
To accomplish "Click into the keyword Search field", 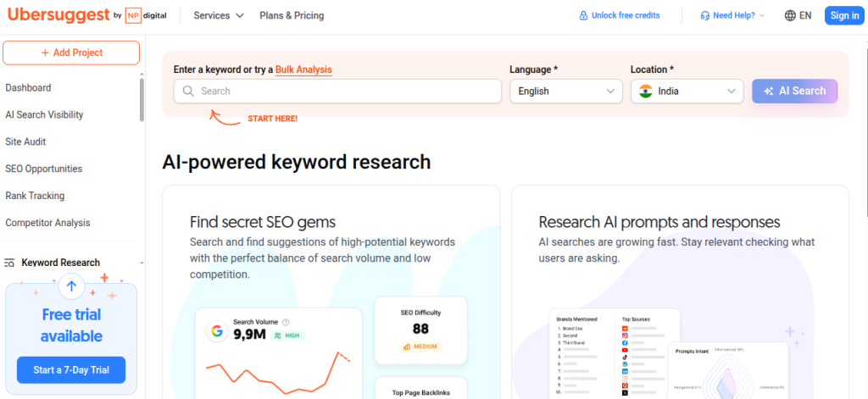I will (x=337, y=91).
